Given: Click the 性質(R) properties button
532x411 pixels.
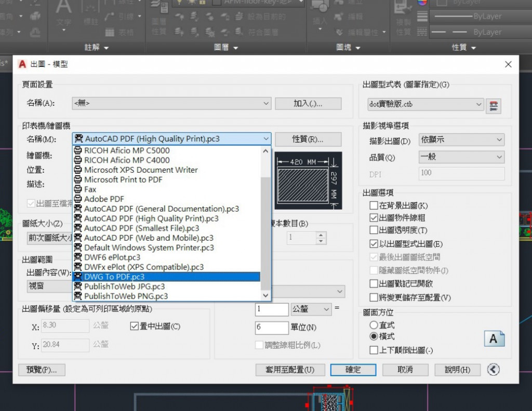Looking at the screenshot, I should click(x=308, y=139).
